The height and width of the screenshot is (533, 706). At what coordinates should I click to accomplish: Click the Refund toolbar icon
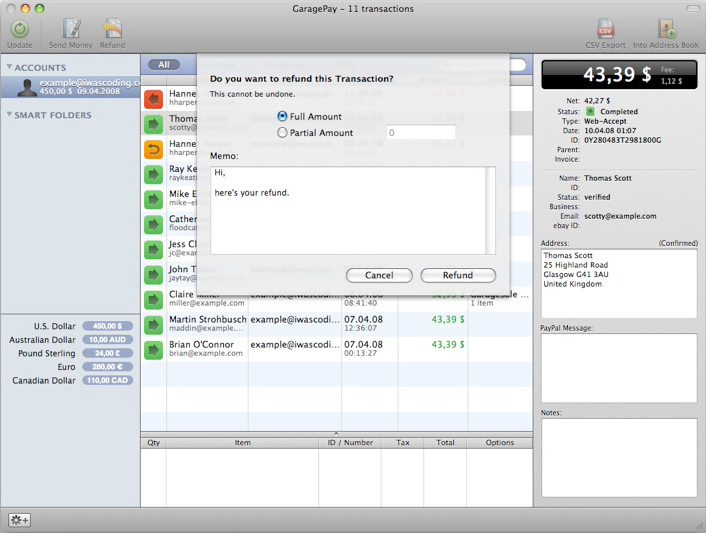112,29
